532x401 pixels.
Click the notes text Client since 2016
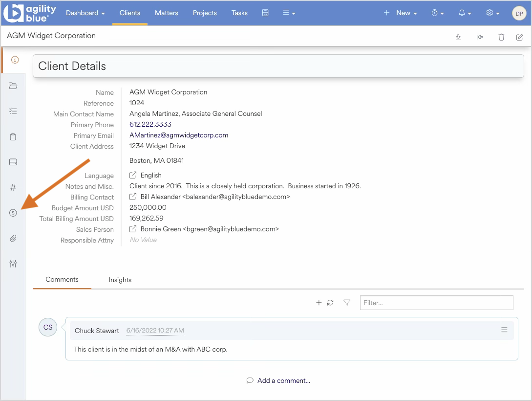tap(245, 186)
